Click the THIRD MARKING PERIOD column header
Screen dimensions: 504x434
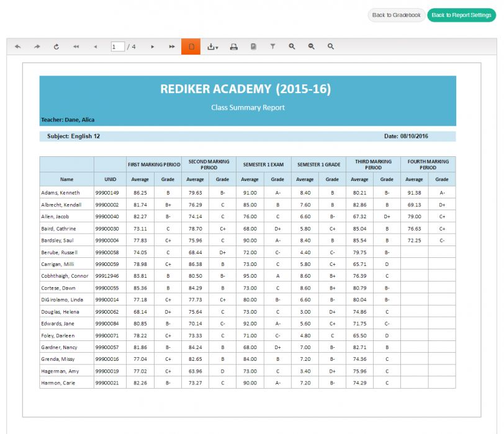[373, 164]
